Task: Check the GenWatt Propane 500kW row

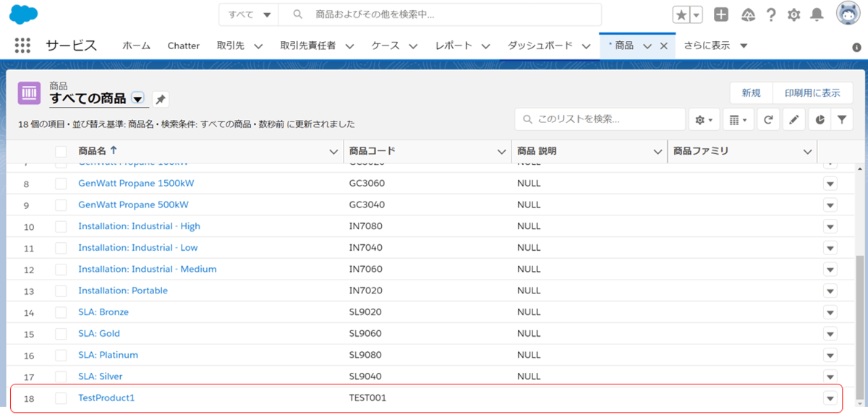Action: 61,205
